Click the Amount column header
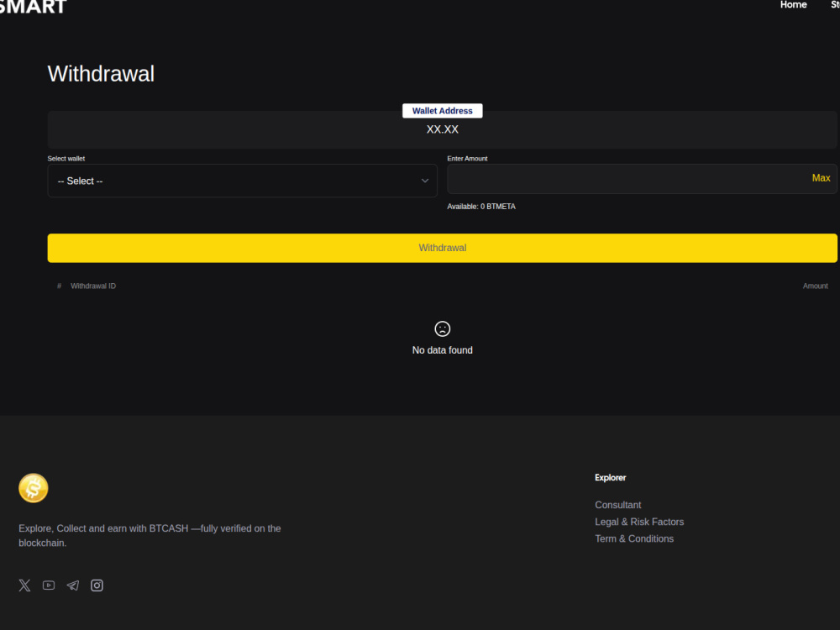 tap(815, 286)
